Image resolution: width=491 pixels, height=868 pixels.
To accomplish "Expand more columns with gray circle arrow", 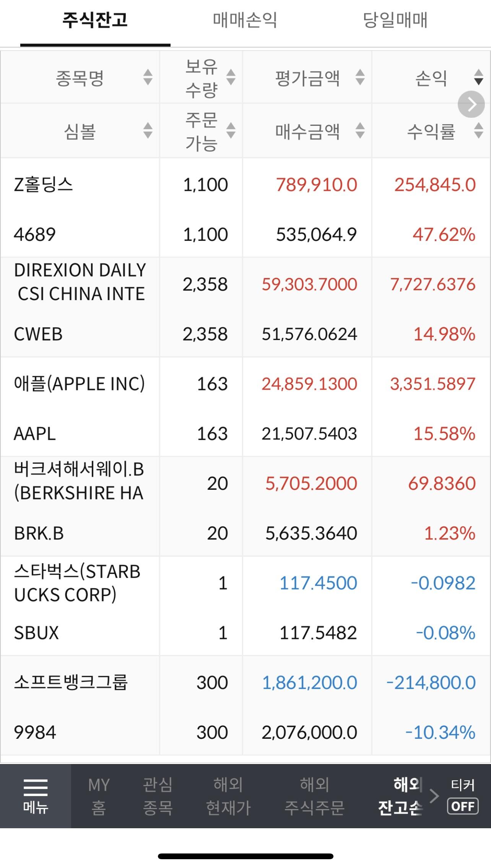I will (x=471, y=104).
